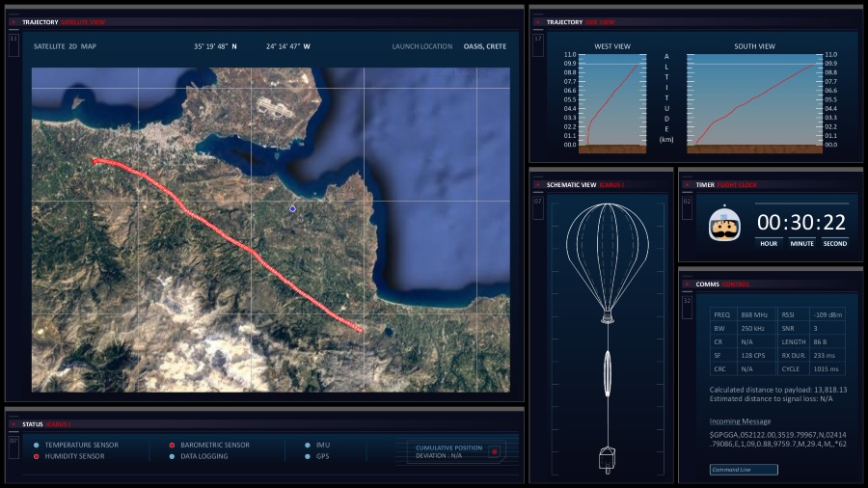This screenshot has height=488, width=868.
Task: Click the -109 dBm RSSI cell
Action: (827, 314)
